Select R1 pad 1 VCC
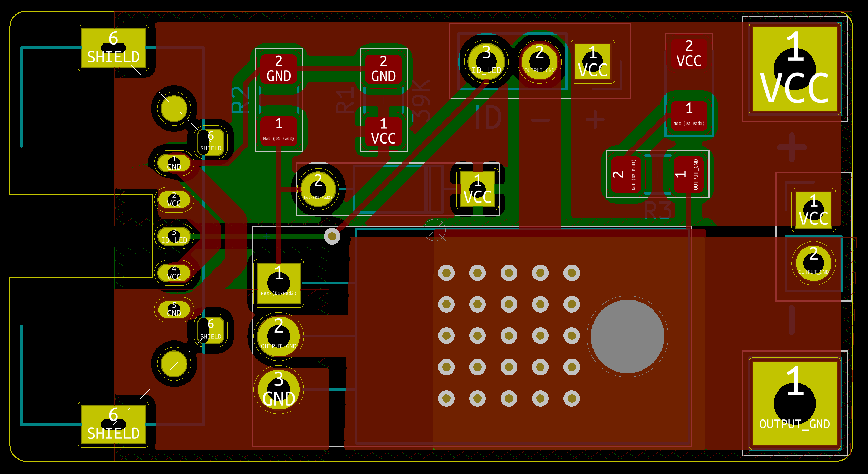This screenshot has height=474, width=868. [383, 131]
